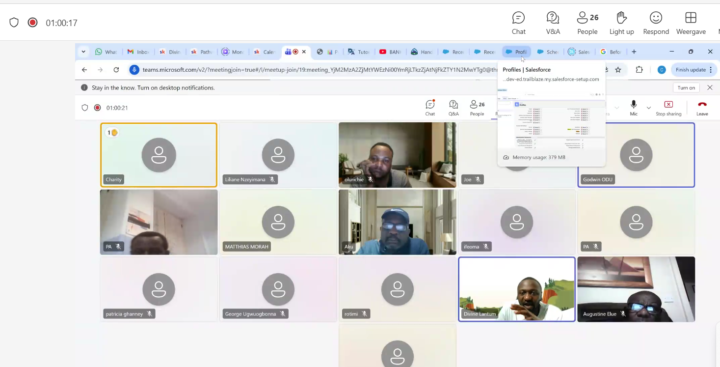This screenshot has height=367, width=720.
Task: Switch to the 'Tuto' translate tab
Action: 359,52
